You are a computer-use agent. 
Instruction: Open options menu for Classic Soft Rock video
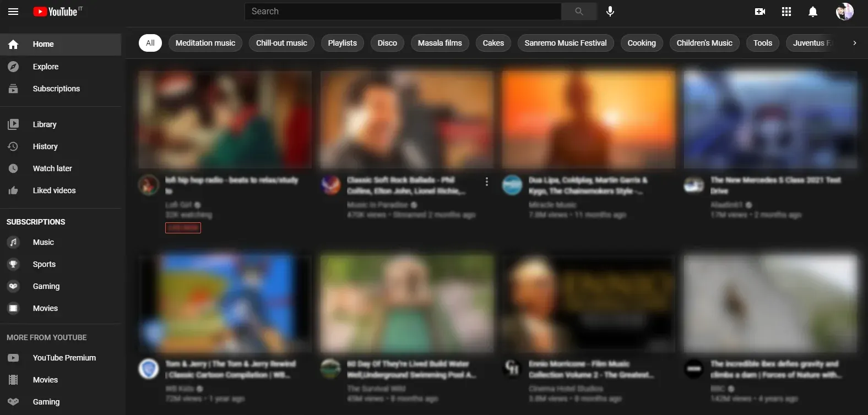coord(486,182)
